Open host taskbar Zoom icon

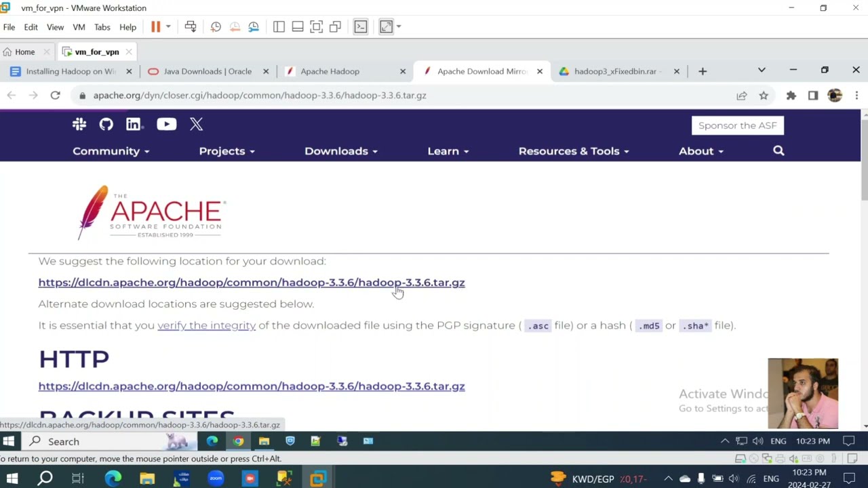(x=216, y=479)
